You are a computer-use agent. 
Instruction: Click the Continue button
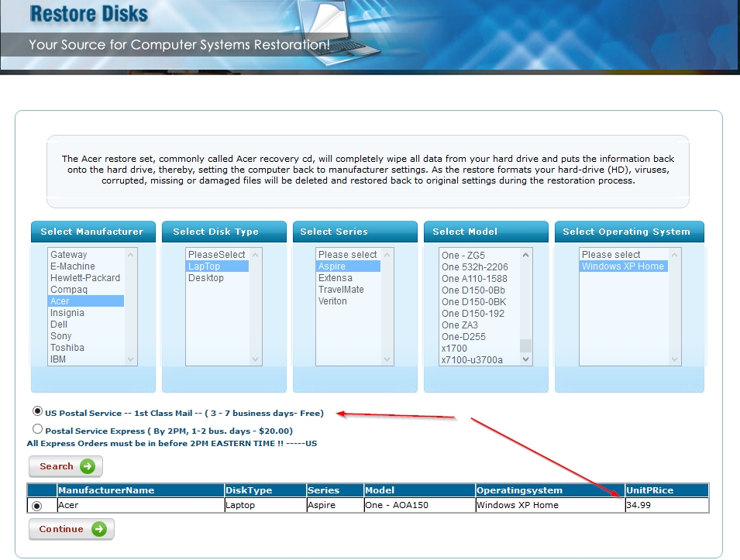click(71, 529)
